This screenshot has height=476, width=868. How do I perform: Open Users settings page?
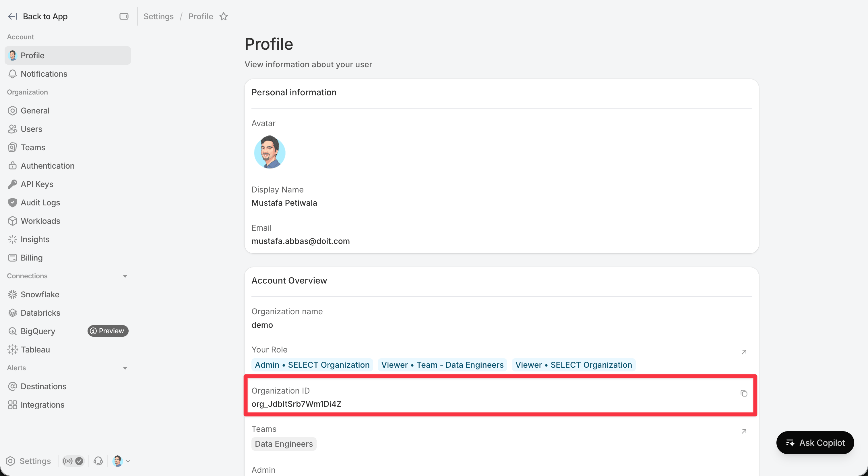(68, 129)
